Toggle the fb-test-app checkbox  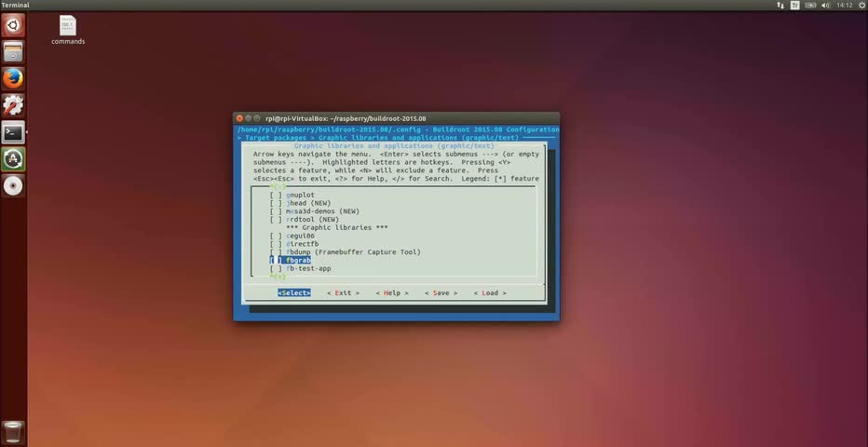pyautogui.click(x=276, y=268)
